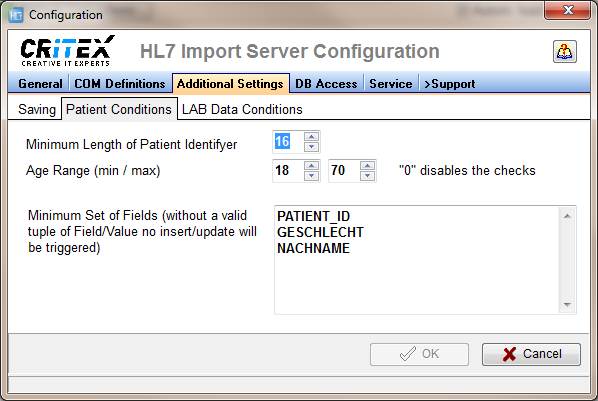Image resolution: width=598 pixels, height=401 pixels.
Task: Open the help book icon
Action: tap(564, 52)
